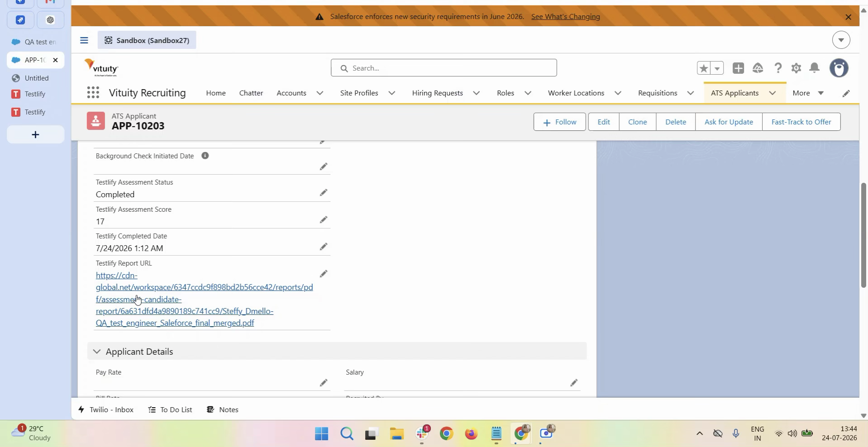The image size is (868, 447).
Task: Expand the Requisitions tab dropdown
Action: (x=691, y=93)
